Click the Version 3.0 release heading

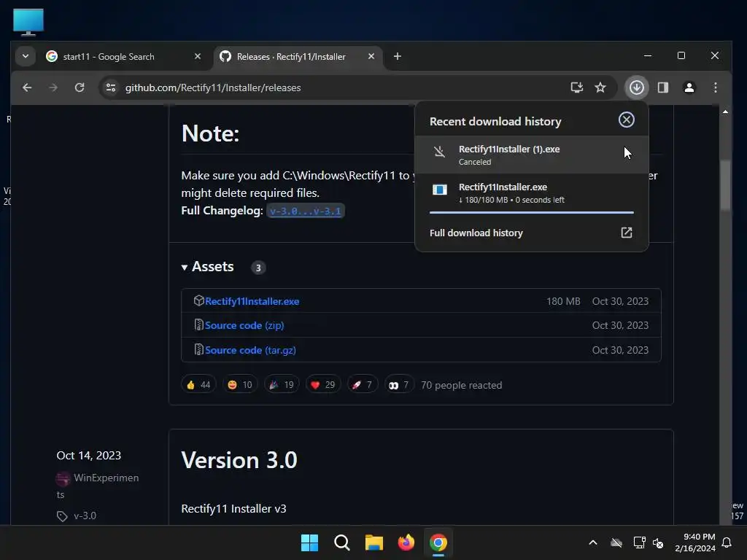point(239,461)
